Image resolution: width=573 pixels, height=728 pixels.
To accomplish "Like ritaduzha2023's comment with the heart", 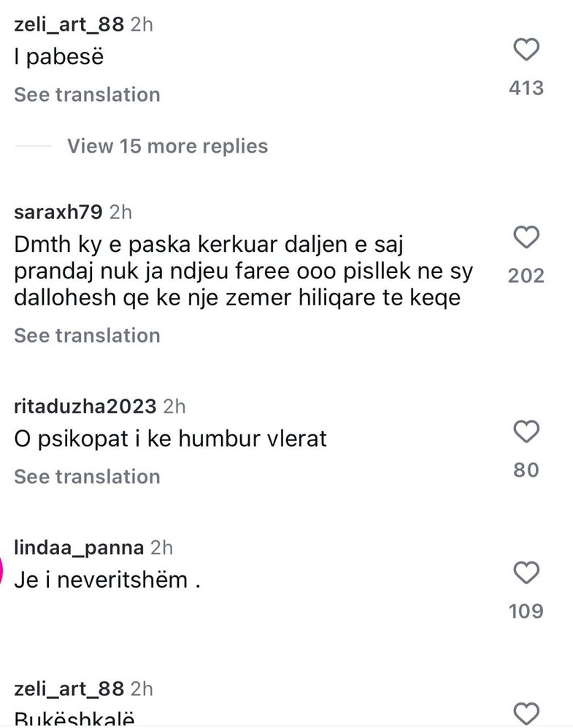I will [x=526, y=432].
